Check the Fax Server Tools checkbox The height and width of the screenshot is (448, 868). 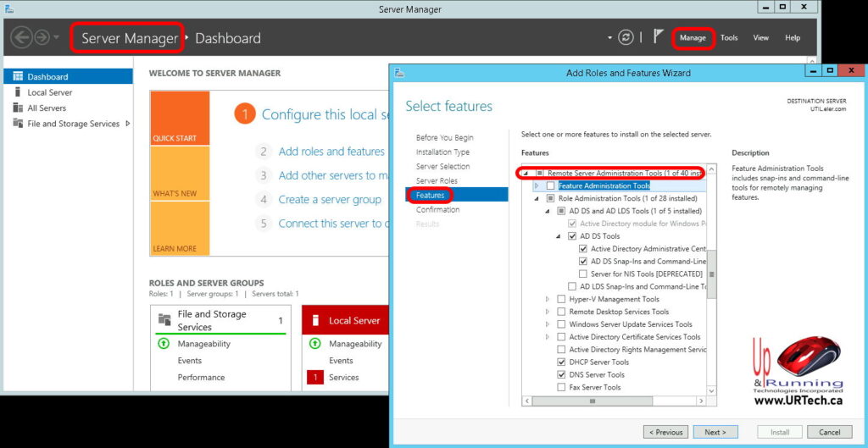click(x=561, y=388)
